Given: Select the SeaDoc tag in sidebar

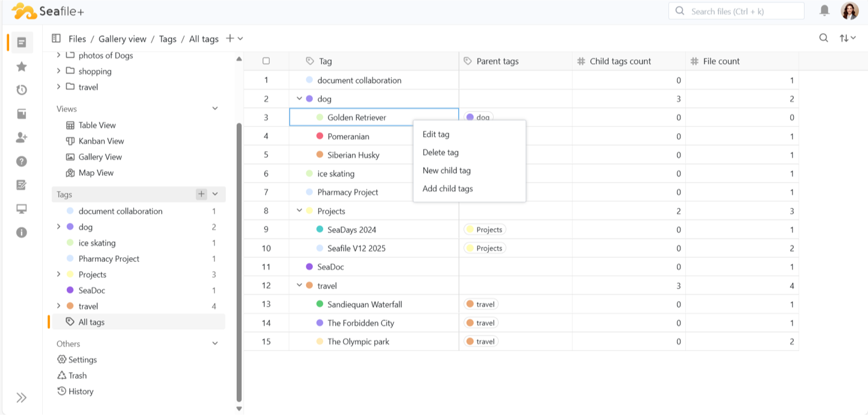Looking at the screenshot, I should (139, 290).
